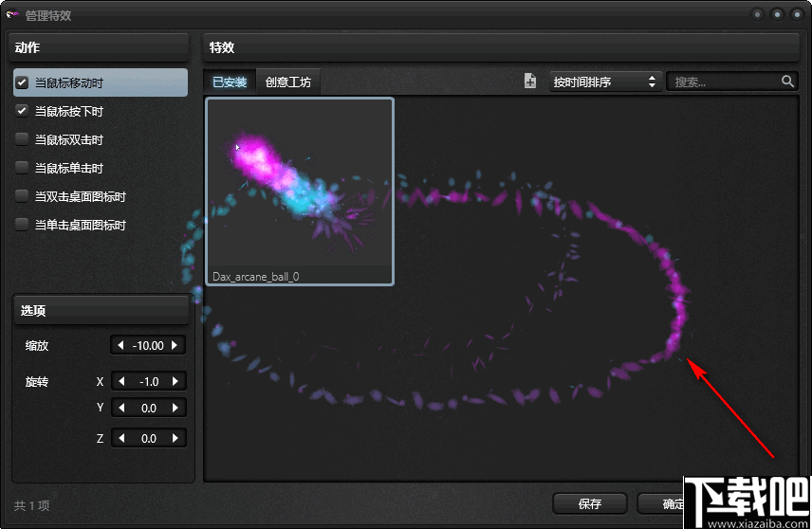Open the 按时间排序 sort dropdown
Screen dimensions: 812x529
(x=605, y=82)
